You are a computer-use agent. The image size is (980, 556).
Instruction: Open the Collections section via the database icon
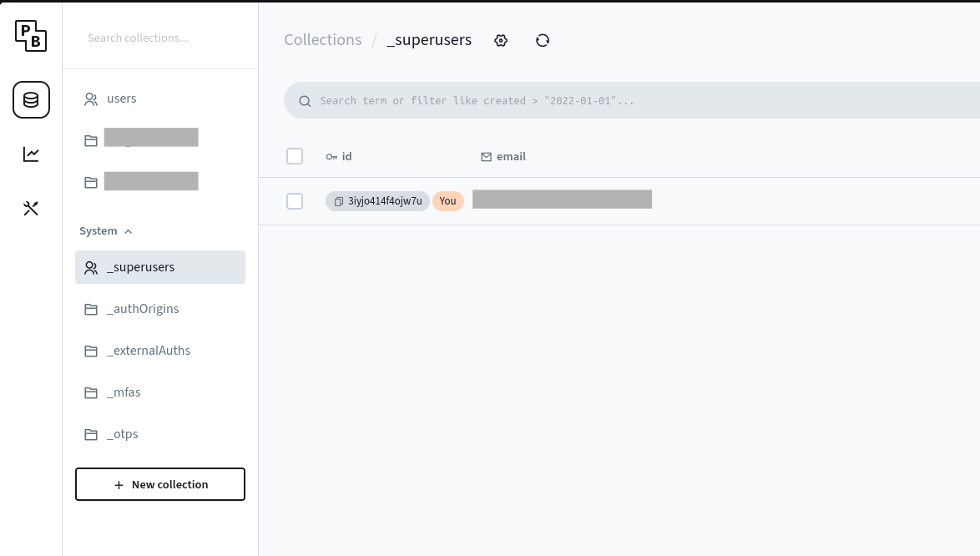[x=31, y=99]
